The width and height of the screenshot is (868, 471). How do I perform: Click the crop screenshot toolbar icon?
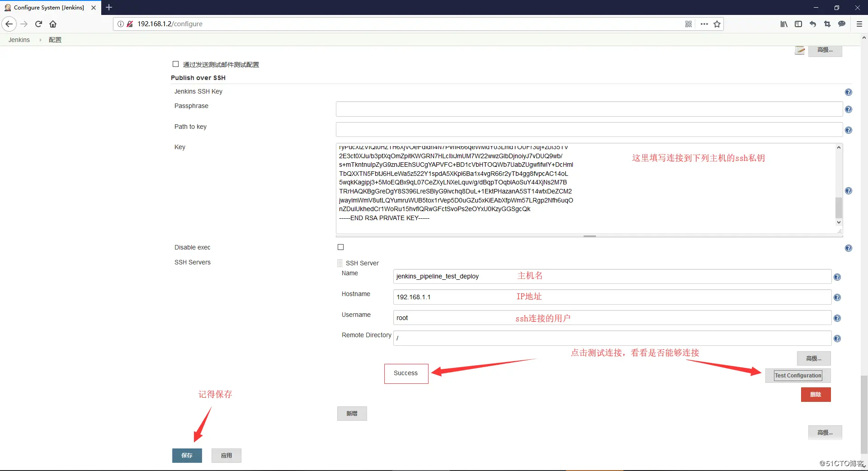[x=827, y=24]
